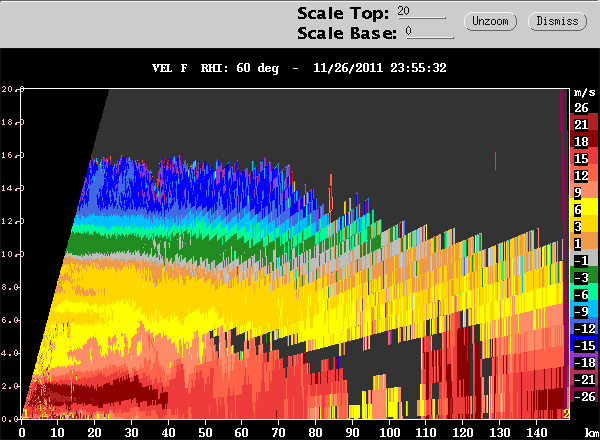The width and height of the screenshot is (600, 440).
Task: Focus the Scale Top input field
Action: click(421, 12)
